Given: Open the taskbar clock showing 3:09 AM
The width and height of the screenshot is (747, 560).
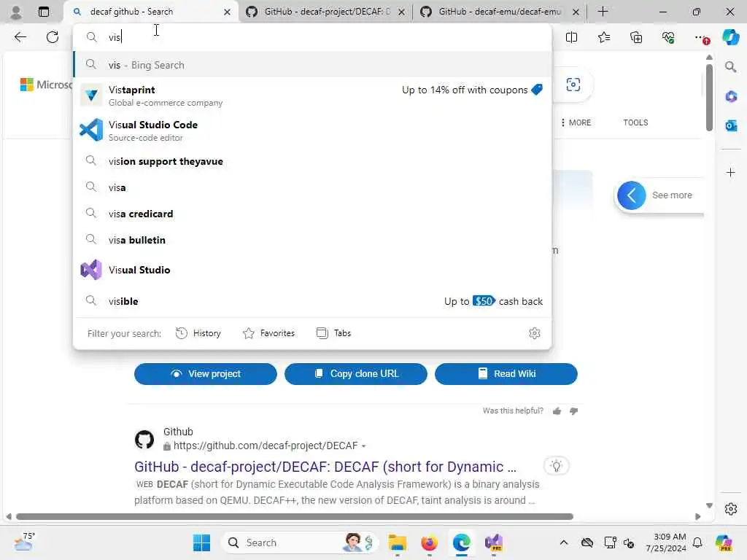Looking at the screenshot, I should 666,542.
